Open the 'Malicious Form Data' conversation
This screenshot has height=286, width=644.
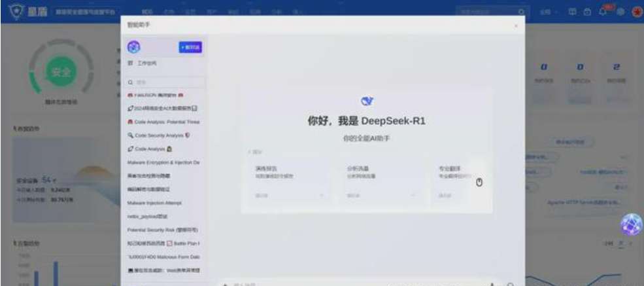click(x=163, y=257)
